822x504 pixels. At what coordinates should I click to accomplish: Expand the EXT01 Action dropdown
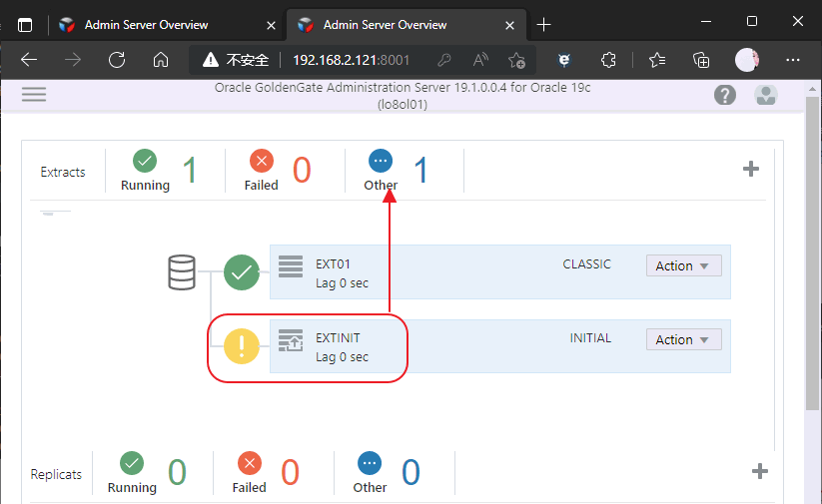click(x=683, y=265)
